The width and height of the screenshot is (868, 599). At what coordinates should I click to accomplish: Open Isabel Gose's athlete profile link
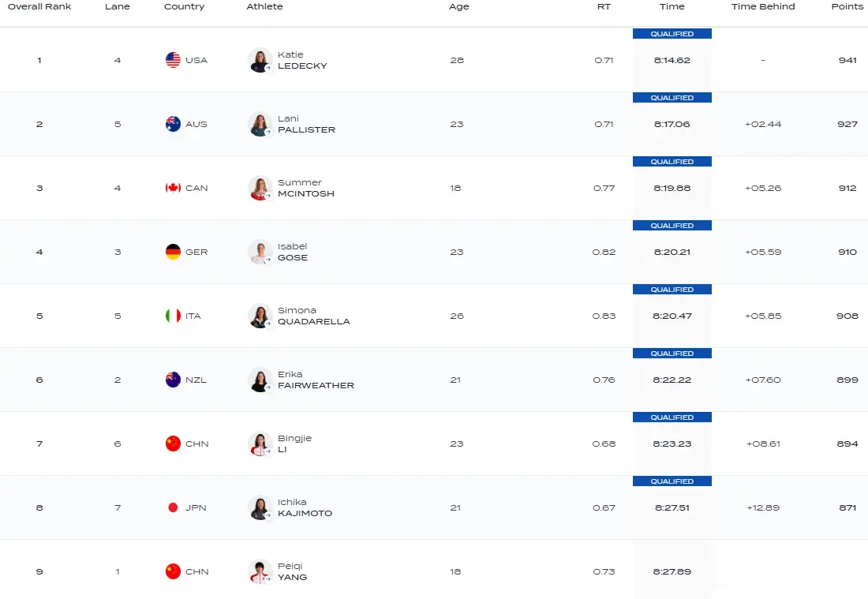(293, 252)
